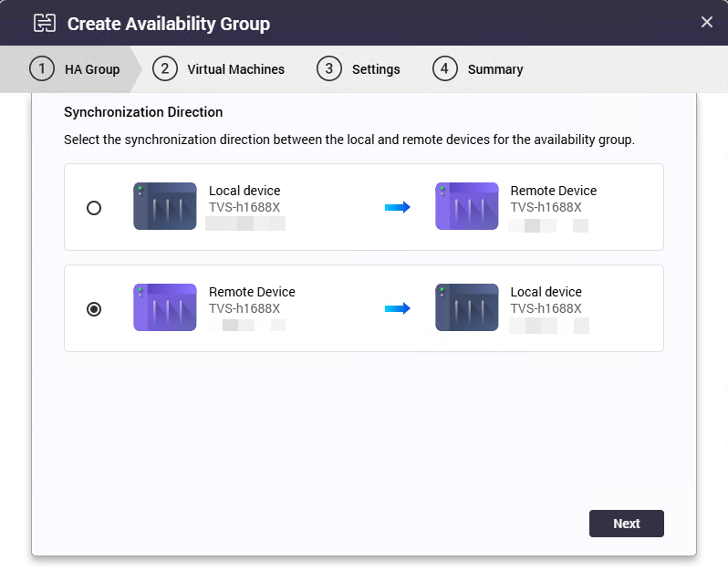Click purple Remote Device NAS icon in second option

tap(165, 307)
